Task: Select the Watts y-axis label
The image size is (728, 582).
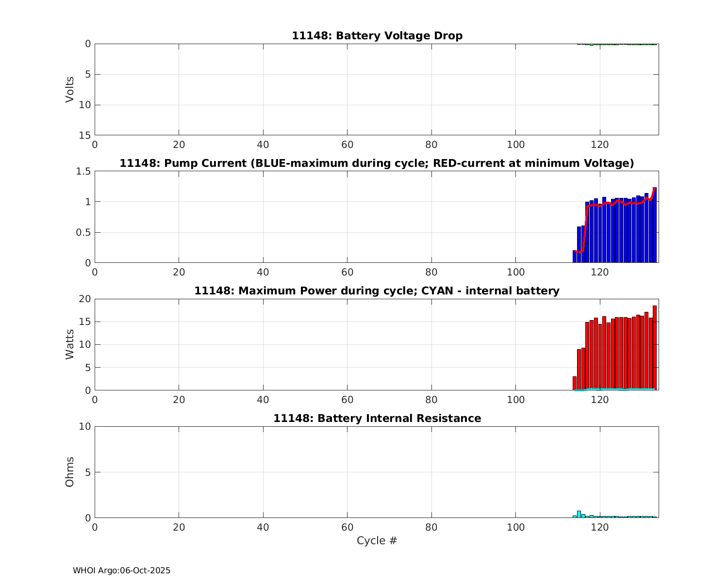Action: point(70,344)
